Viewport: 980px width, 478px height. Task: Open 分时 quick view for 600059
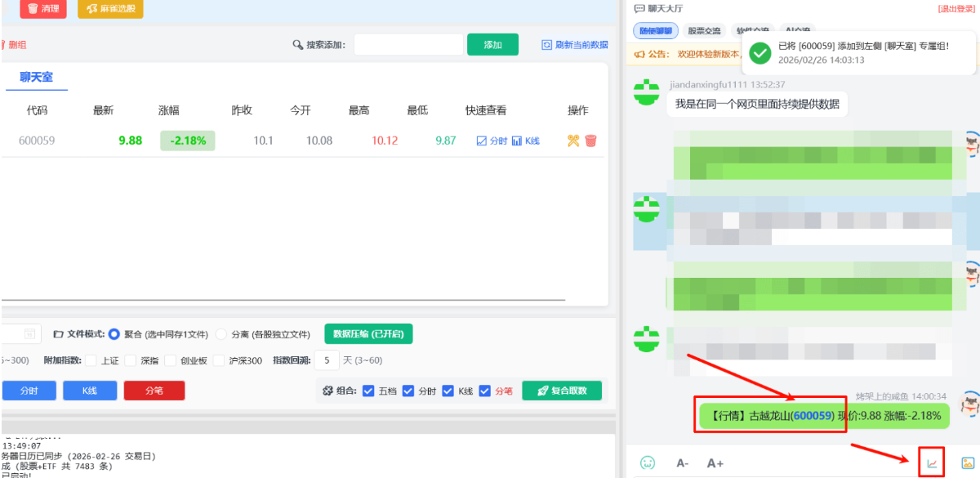[492, 141]
